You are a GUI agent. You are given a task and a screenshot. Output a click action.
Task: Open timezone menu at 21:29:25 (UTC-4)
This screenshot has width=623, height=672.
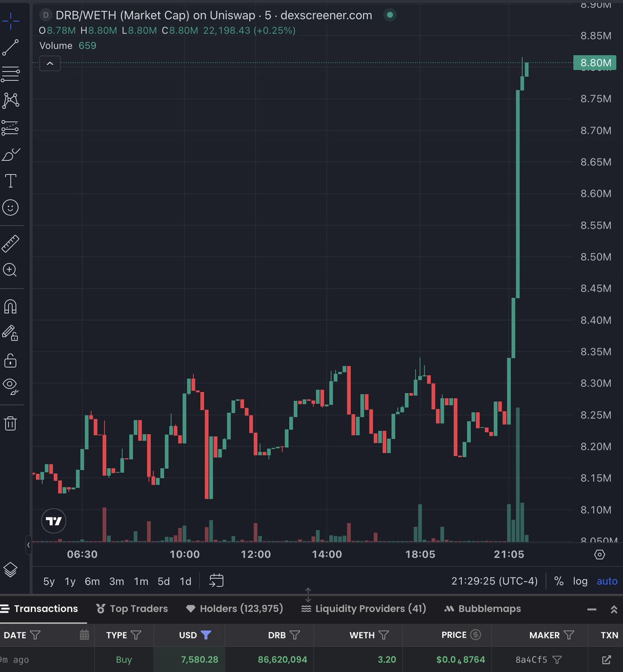pyautogui.click(x=494, y=581)
